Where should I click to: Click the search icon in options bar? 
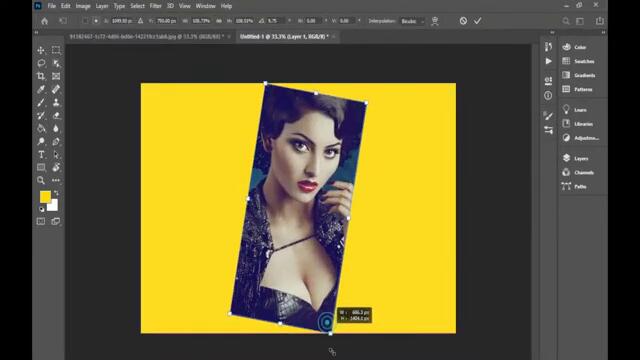point(566,21)
